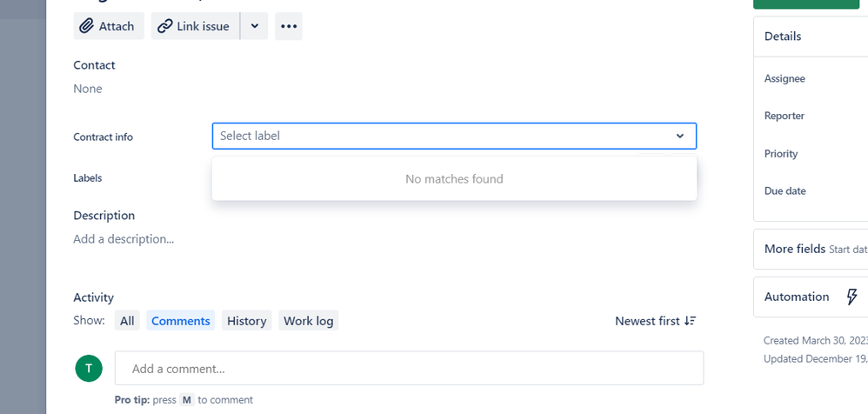Viewport: 868px width, 414px height.
Task: Open the Work log tab
Action: (309, 321)
